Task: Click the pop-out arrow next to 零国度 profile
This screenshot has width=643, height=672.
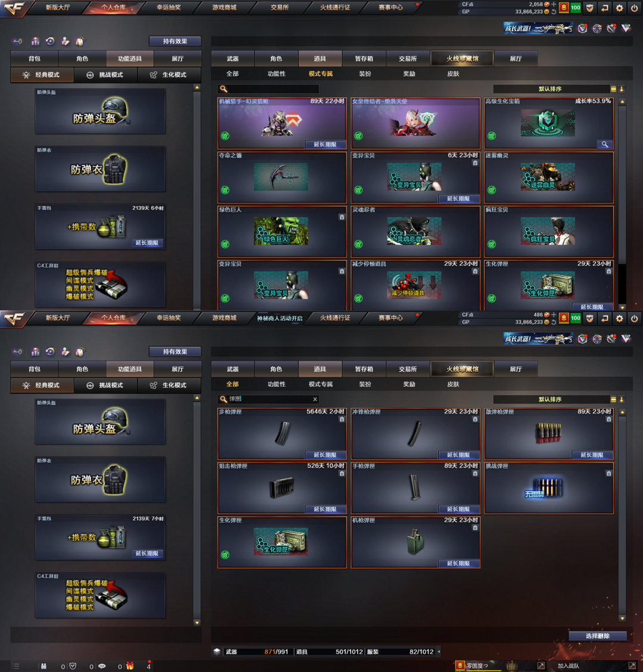Action: click(541, 665)
